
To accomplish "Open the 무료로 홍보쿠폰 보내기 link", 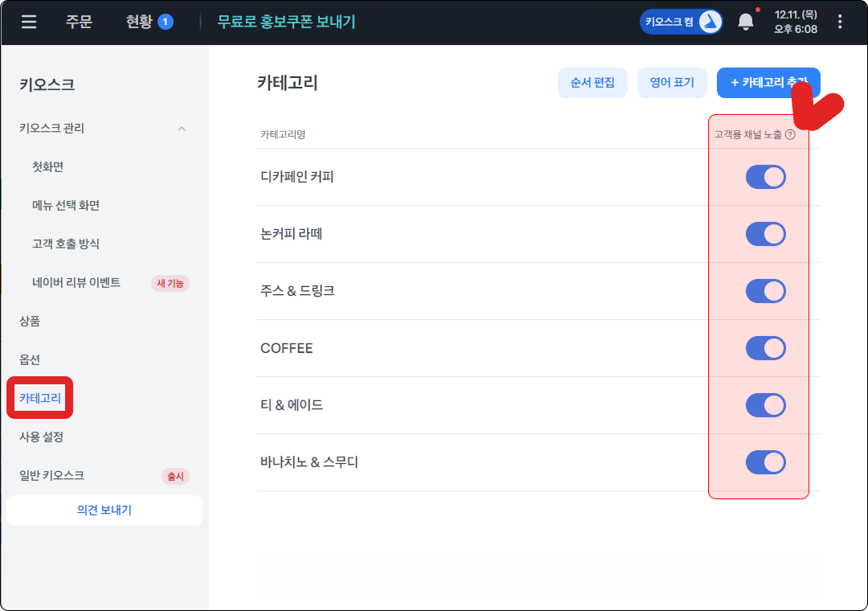I will [286, 22].
